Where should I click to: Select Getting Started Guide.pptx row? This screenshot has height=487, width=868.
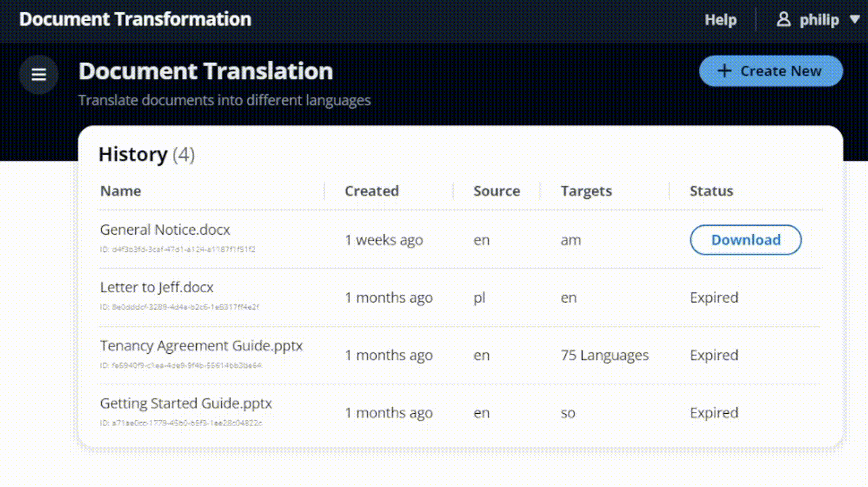click(186, 403)
